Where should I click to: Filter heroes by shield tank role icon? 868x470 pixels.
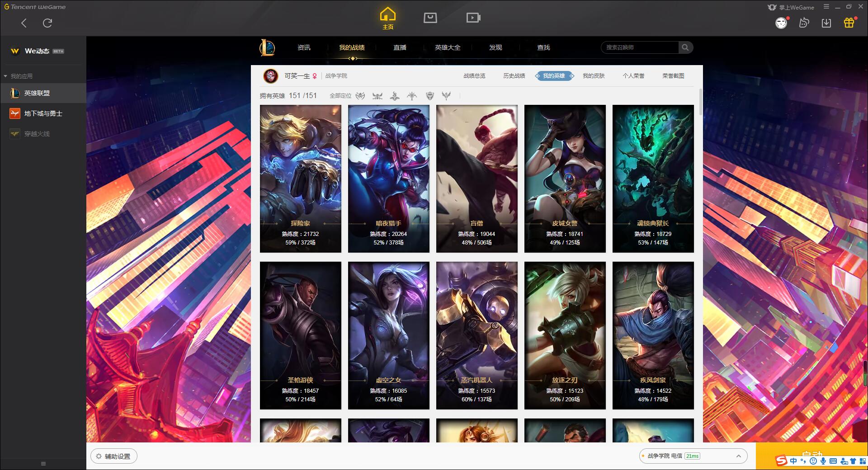429,96
